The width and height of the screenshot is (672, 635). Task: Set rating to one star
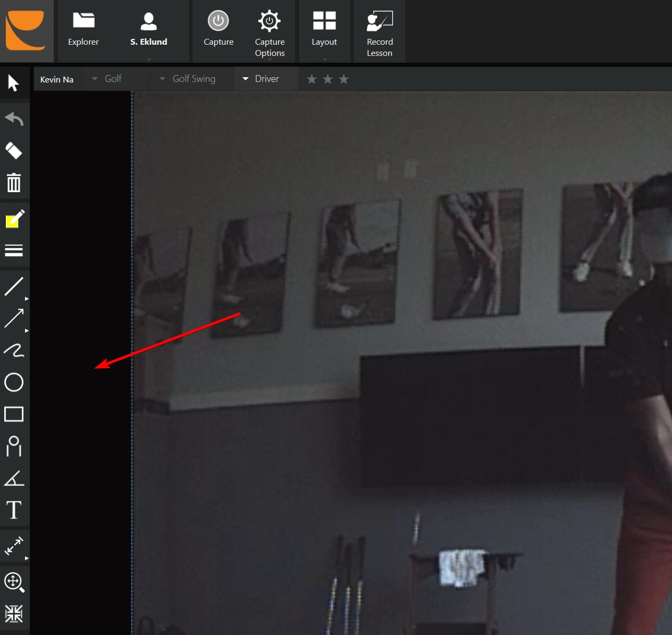[312, 79]
